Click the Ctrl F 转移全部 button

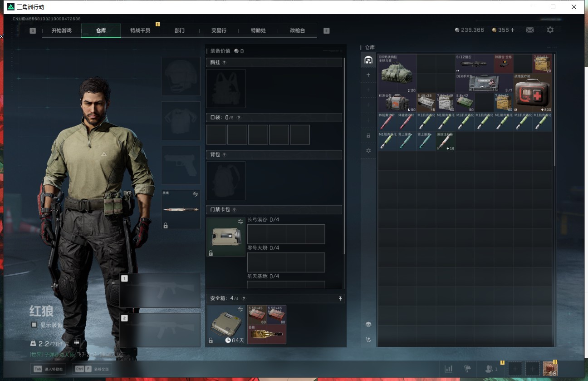pyautogui.click(x=92, y=369)
